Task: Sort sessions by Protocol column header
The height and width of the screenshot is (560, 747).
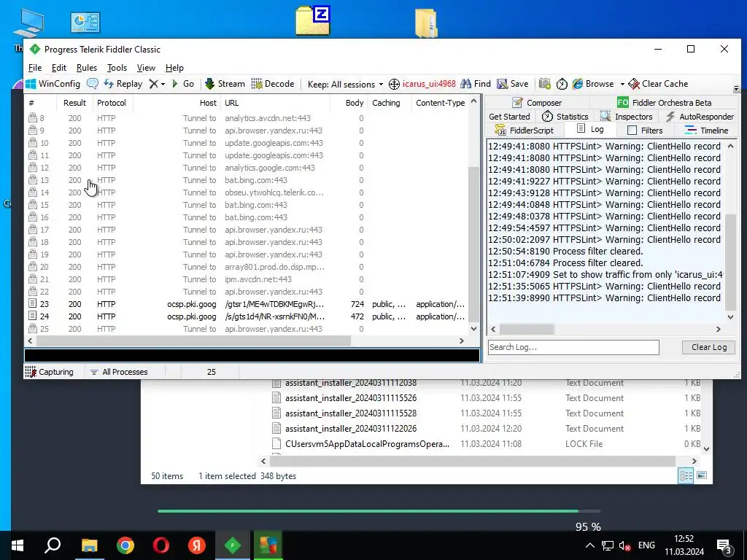Action: click(112, 103)
